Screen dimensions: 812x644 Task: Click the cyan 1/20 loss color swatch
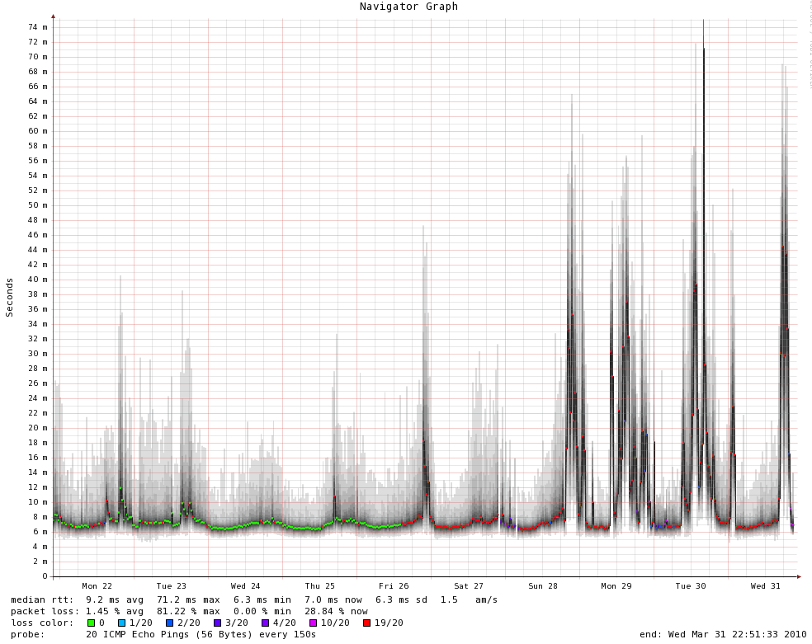coord(121,623)
